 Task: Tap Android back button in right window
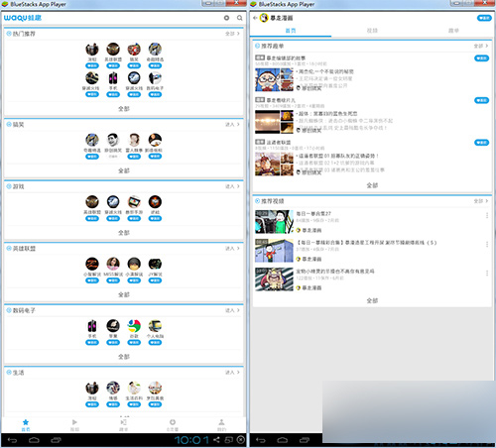(261, 440)
